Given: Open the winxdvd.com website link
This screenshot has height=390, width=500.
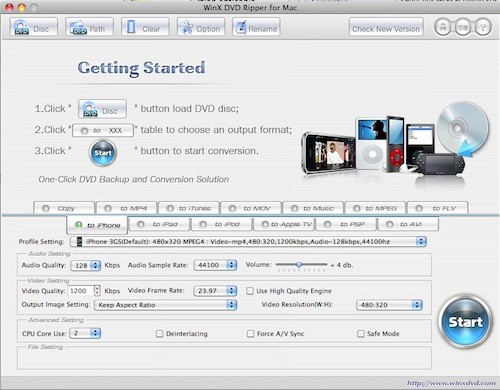Looking at the screenshot, I should point(451,383).
